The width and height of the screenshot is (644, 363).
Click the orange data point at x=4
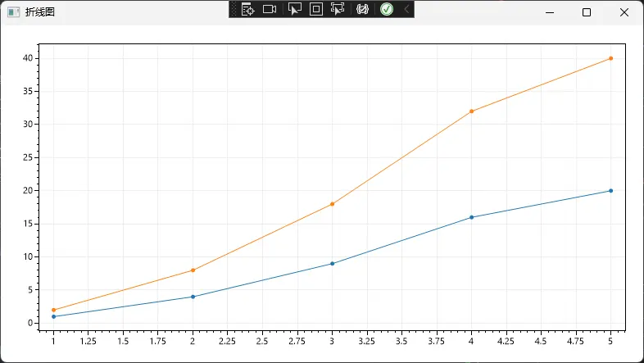[x=472, y=111]
